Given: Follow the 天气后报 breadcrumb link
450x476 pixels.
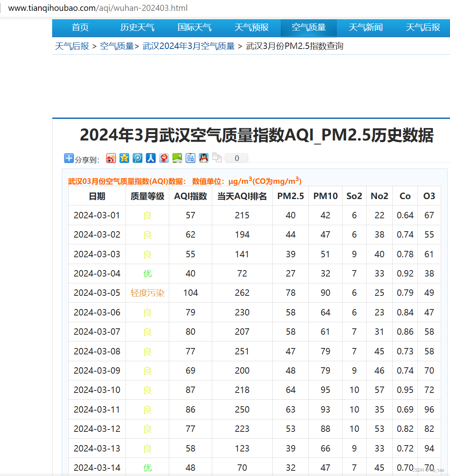Looking at the screenshot, I should coord(72,46).
